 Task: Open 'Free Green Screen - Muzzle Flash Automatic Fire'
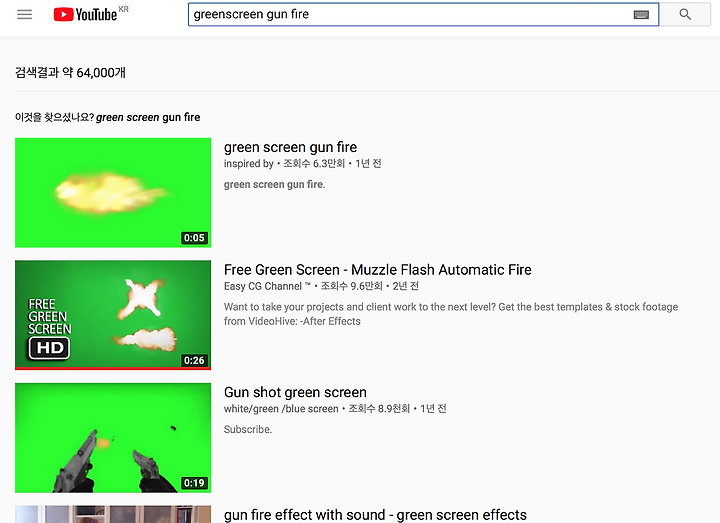tap(377, 270)
